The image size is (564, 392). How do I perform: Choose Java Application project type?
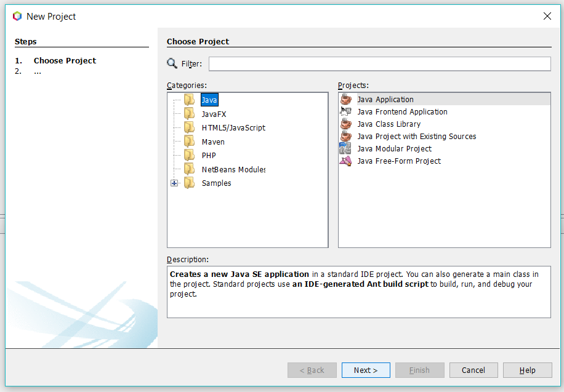pos(385,99)
